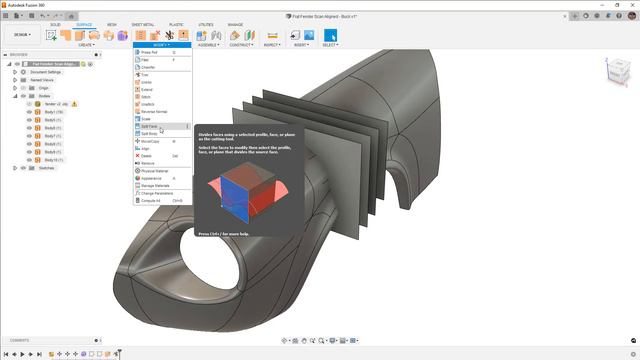Expand the Origin folder
The height and width of the screenshot is (360, 640).
click(x=15, y=88)
